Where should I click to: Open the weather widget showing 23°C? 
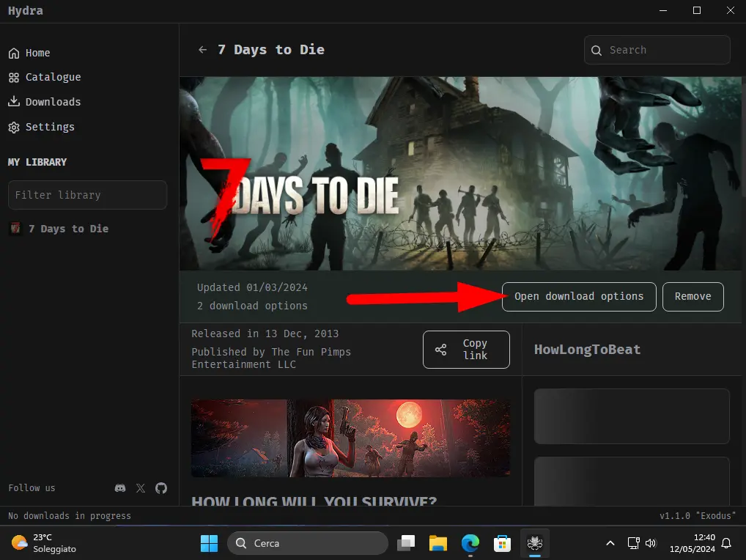pyautogui.click(x=44, y=543)
